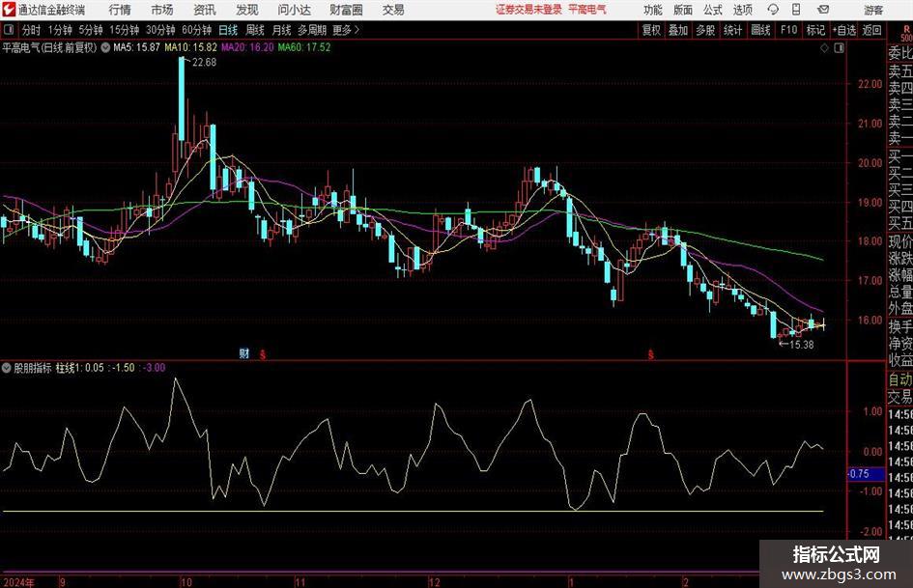The width and height of the screenshot is (913, 588).
Task: Open the 资讯 menu
Action: coord(205,10)
